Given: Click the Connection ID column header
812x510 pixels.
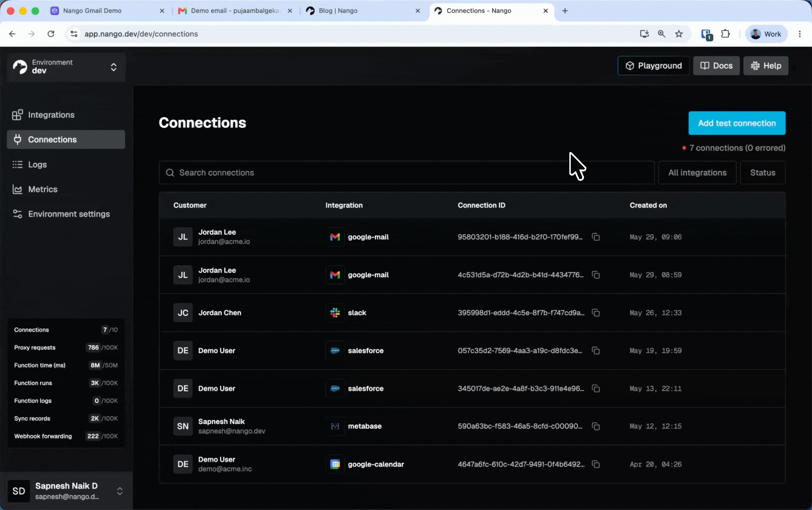Looking at the screenshot, I should pyautogui.click(x=482, y=205).
